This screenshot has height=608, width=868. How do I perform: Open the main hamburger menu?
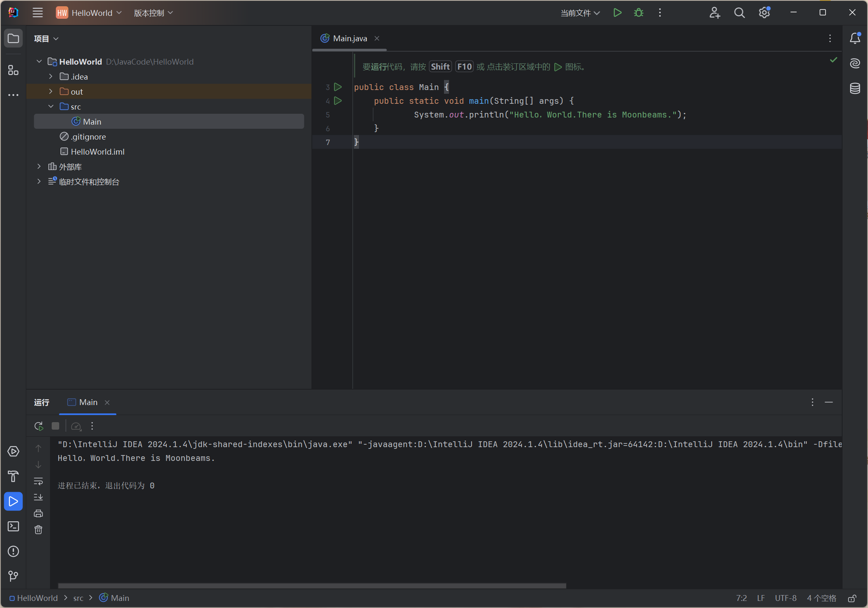pos(38,13)
